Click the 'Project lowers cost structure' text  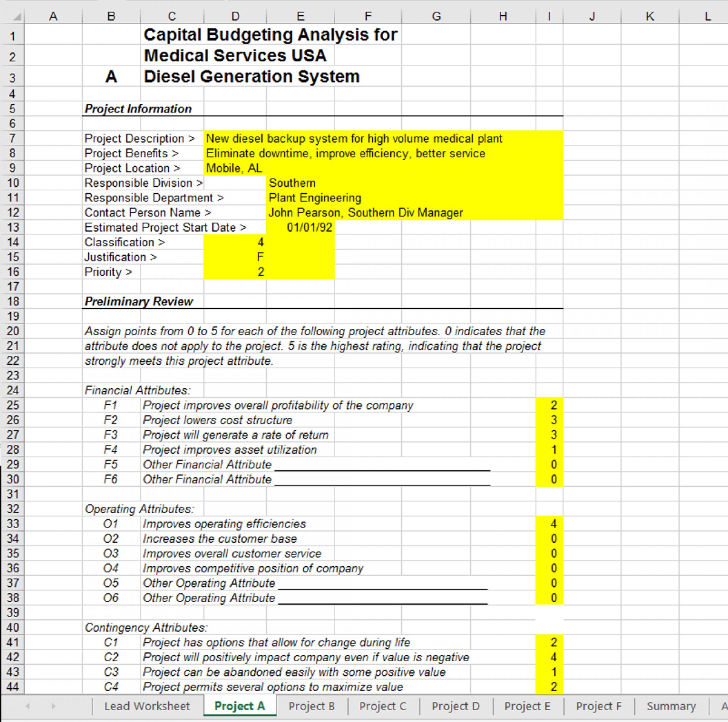(x=218, y=420)
